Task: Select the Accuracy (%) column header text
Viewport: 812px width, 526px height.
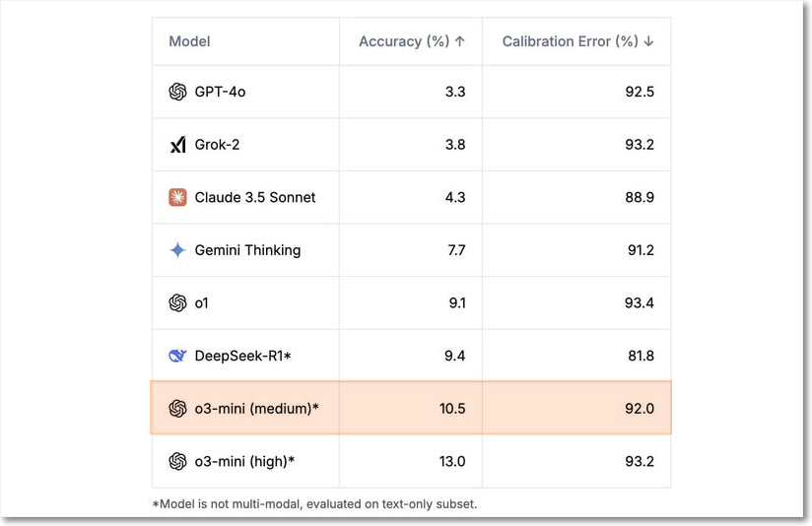Action: click(404, 41)
